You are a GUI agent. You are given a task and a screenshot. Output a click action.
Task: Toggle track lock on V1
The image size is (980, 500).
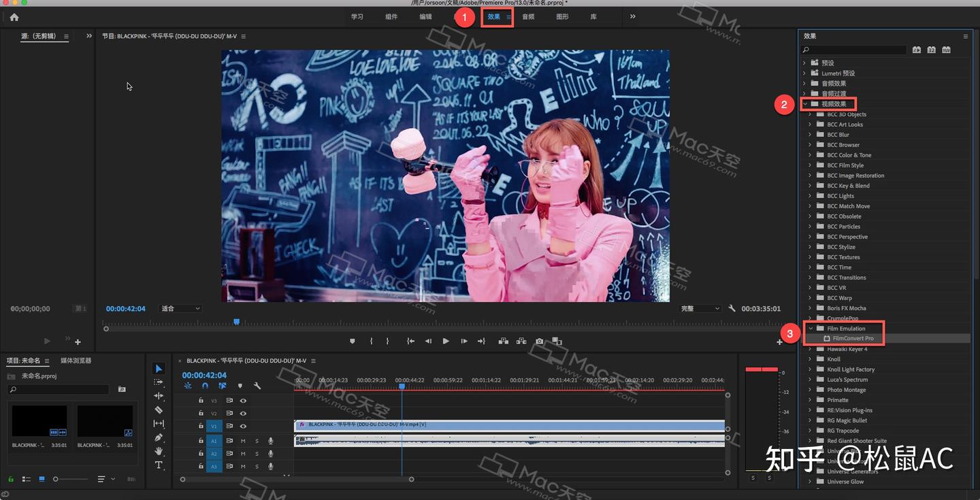pos(201,426)
